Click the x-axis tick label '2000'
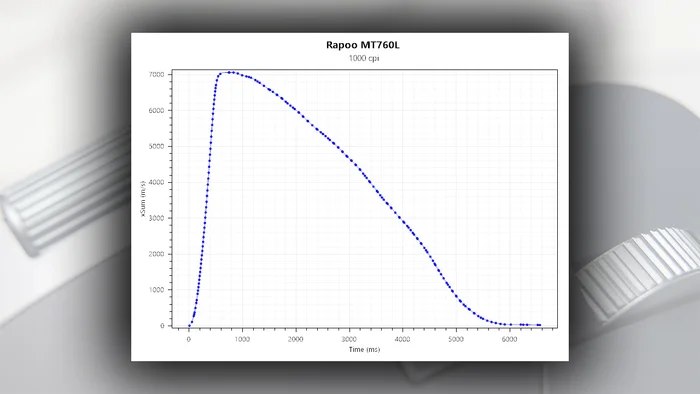 pos(296,339)
